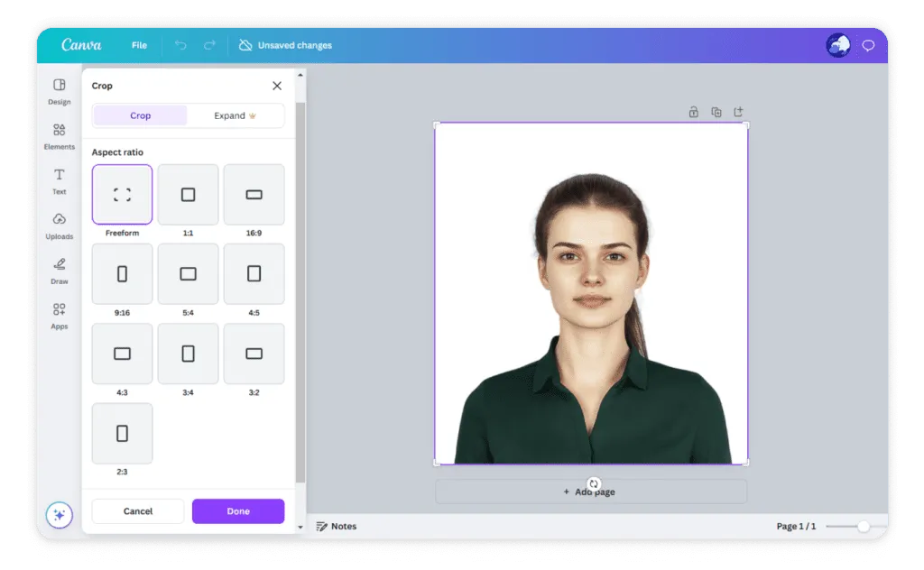Adjust the zoom slider handle
924x570 pixels.
(x=864, y=526)
